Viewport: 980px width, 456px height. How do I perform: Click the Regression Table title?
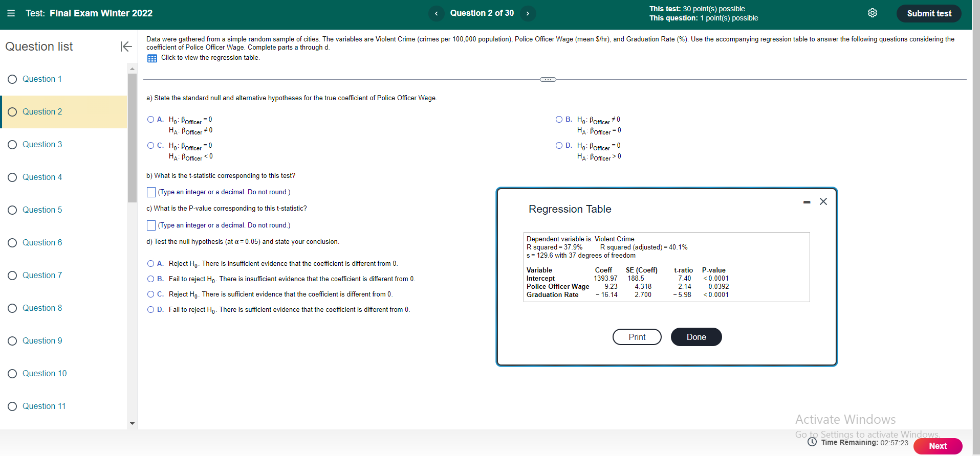click(x=570, y=209)
